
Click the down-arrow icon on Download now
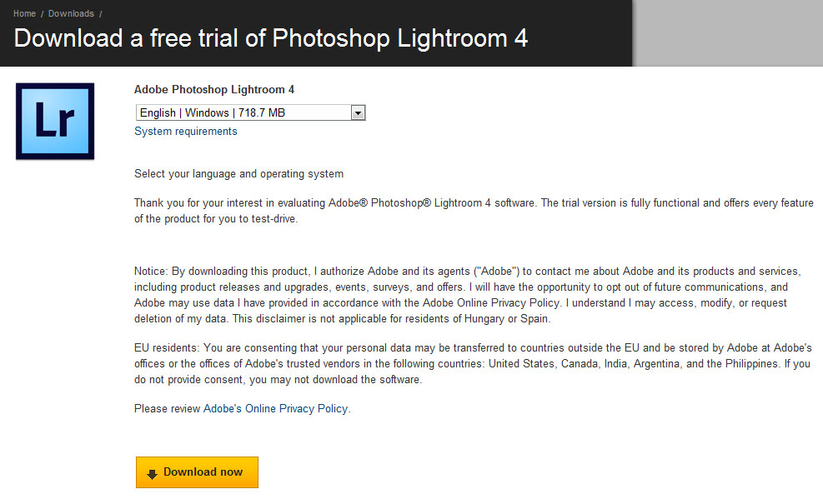[153, 474]
